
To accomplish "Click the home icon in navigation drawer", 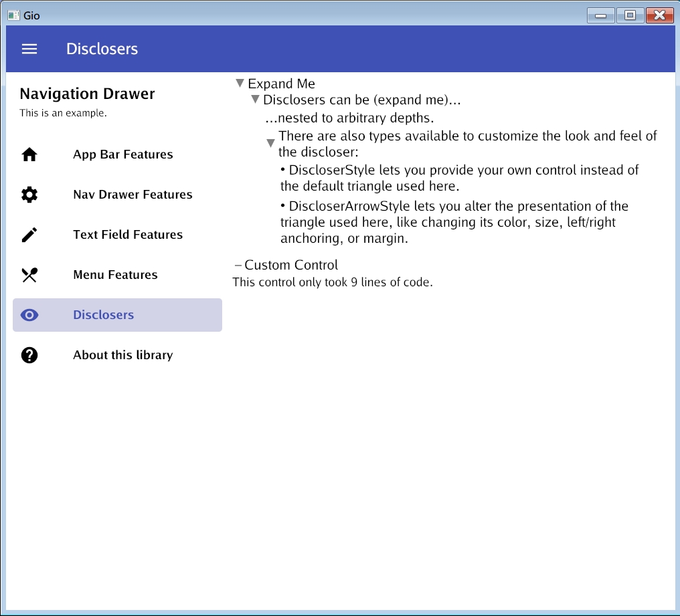I will tap(29, 155).
